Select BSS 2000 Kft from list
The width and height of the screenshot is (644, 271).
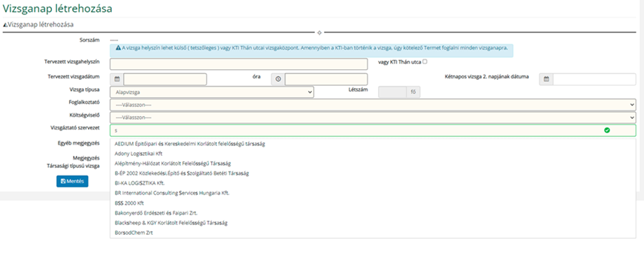tap(373, 203)
